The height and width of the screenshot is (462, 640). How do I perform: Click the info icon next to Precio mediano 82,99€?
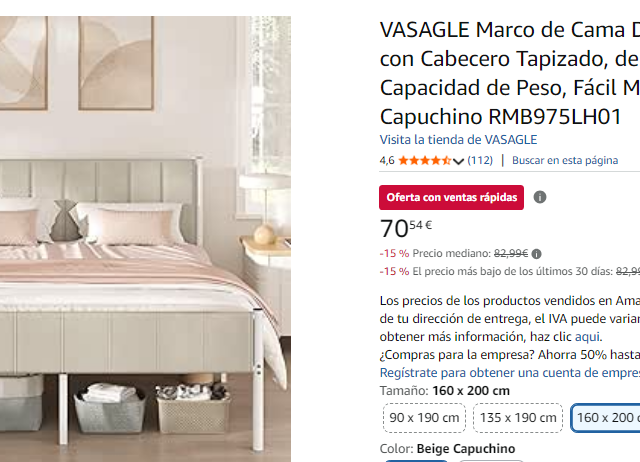(536, 254)
